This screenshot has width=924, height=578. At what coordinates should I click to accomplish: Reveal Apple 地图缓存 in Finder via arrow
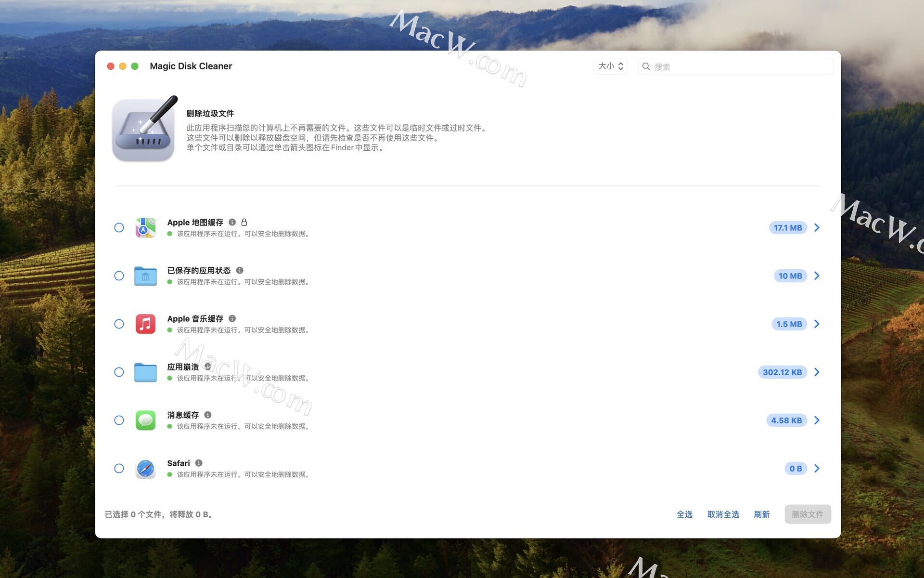point(817,227)
